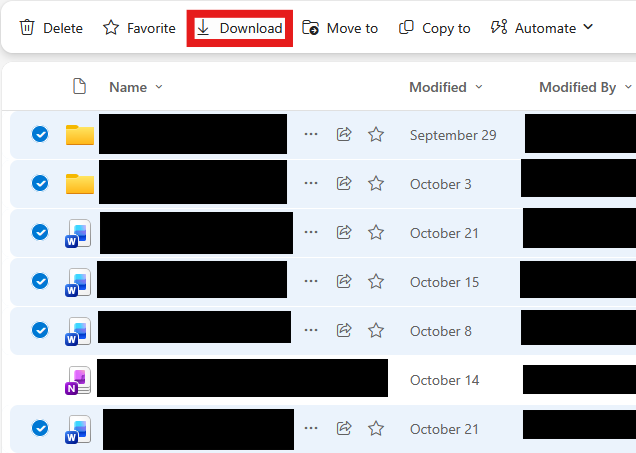Click the file type column header icon
The width and height of the screenshot is (636, 453).
(80, 87)
